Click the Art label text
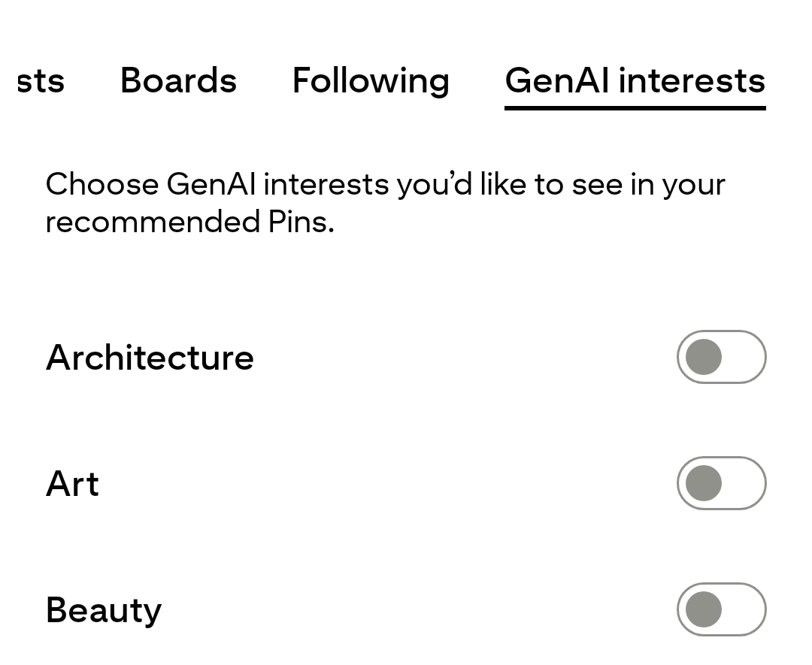Image resolution: width=812 pixels, height=665 pixels. tap(72, 483)
